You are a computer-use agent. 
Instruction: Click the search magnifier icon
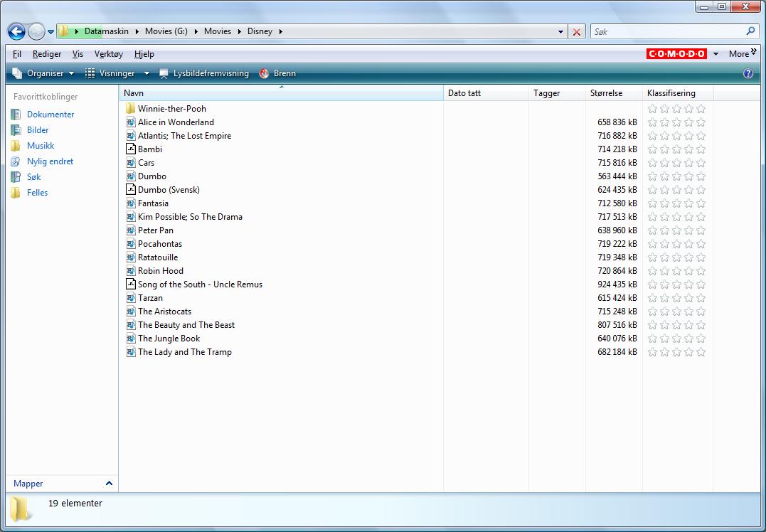click(x=750, y=31)
